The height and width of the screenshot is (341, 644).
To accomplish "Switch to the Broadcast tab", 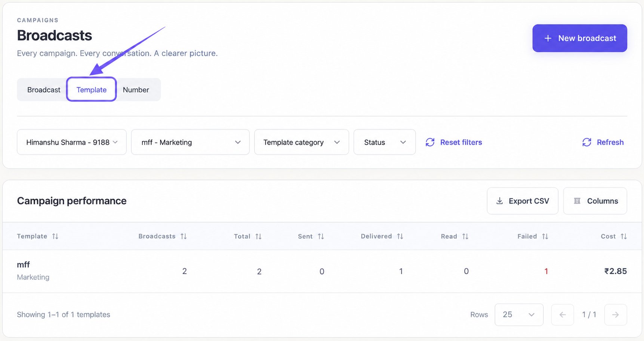I will pos(44,90).
